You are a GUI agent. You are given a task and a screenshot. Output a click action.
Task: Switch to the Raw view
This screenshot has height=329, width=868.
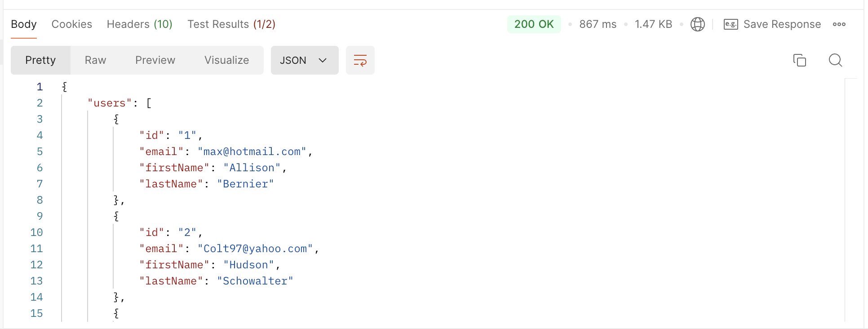95,60
